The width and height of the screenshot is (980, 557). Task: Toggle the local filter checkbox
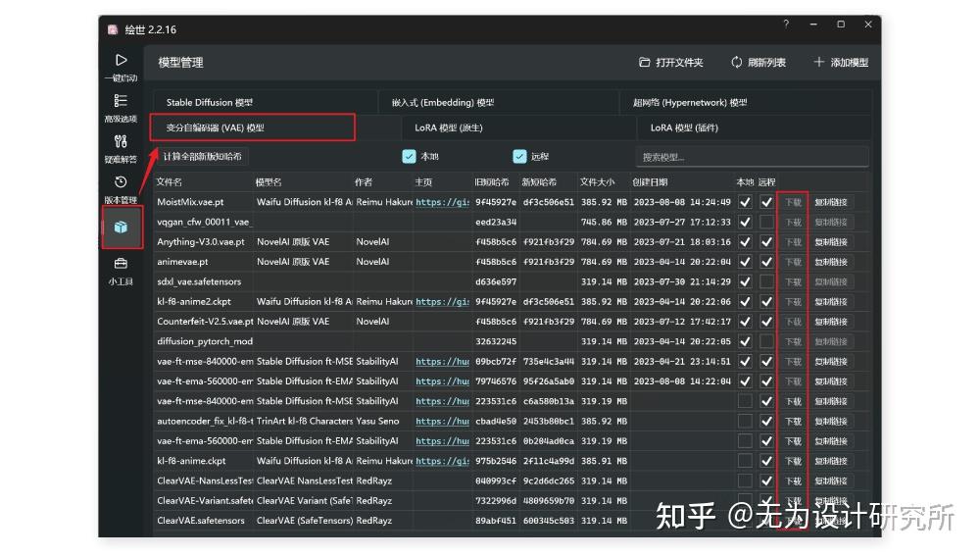pos(409,156)
